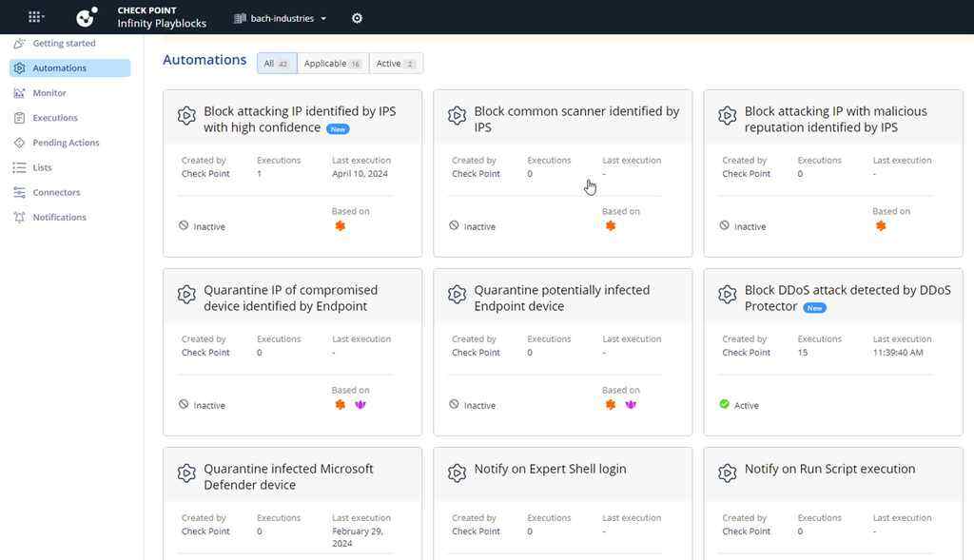The image size is (974, 560).
Task: Click purple Based on icon in Quarantine potentially infected card
Action: click(631, 405)
